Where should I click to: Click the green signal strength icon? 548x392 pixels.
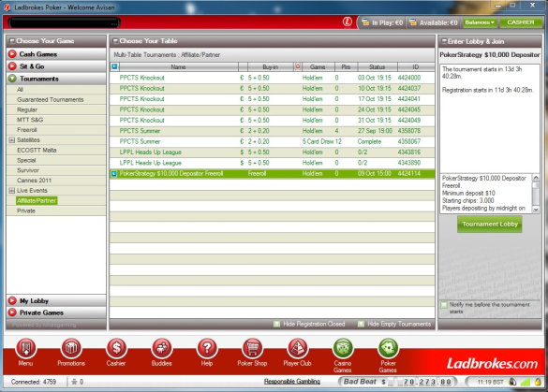[x=525, y=382]
